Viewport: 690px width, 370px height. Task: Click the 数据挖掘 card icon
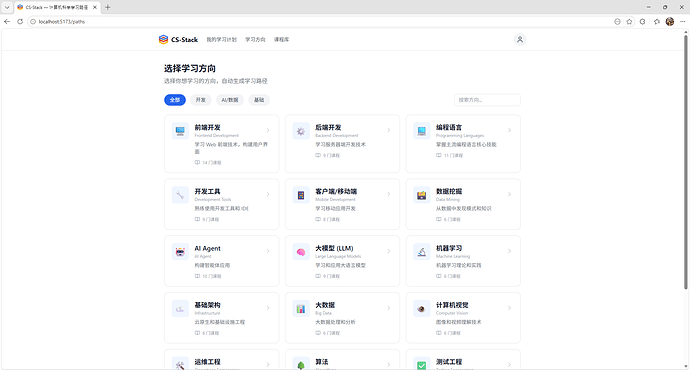click(x=422, y=195)
